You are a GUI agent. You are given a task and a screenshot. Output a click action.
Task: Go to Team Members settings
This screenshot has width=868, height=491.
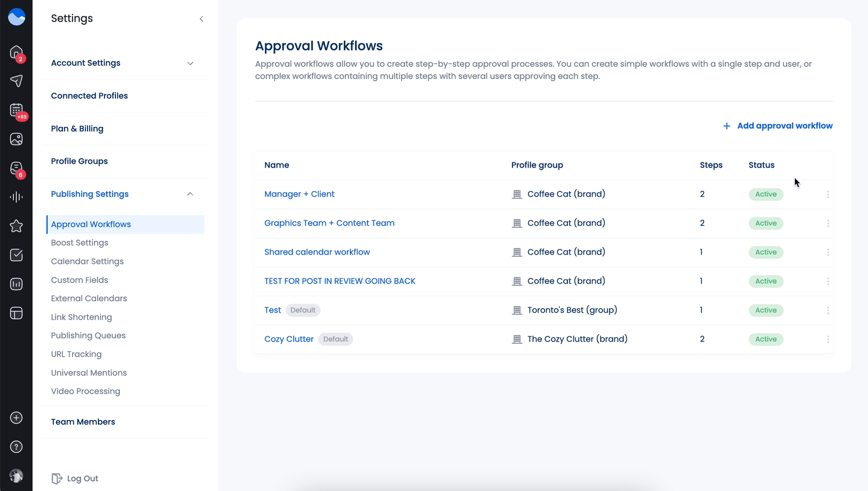click(x=83, y=422)
